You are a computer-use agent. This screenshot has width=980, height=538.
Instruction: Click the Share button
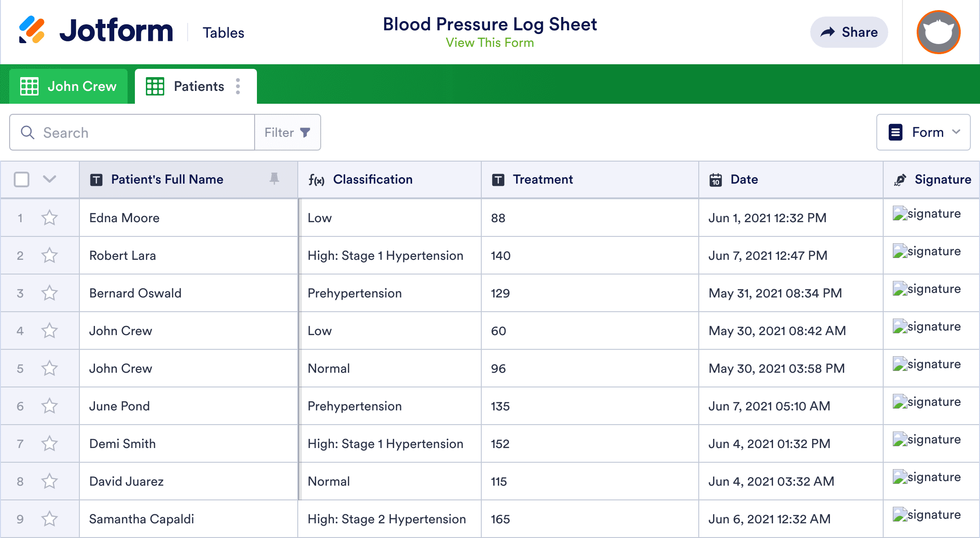point(849,32)
